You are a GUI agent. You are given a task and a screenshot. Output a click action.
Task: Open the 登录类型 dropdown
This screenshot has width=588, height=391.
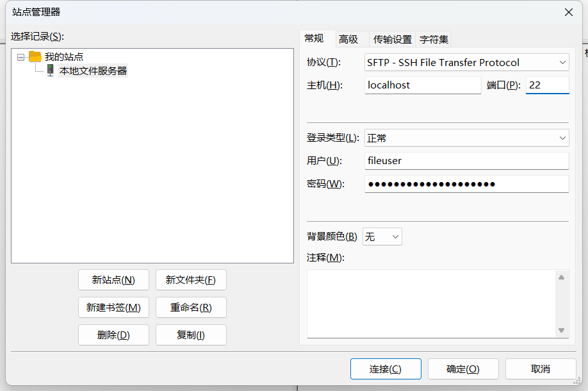click(466, 138)
